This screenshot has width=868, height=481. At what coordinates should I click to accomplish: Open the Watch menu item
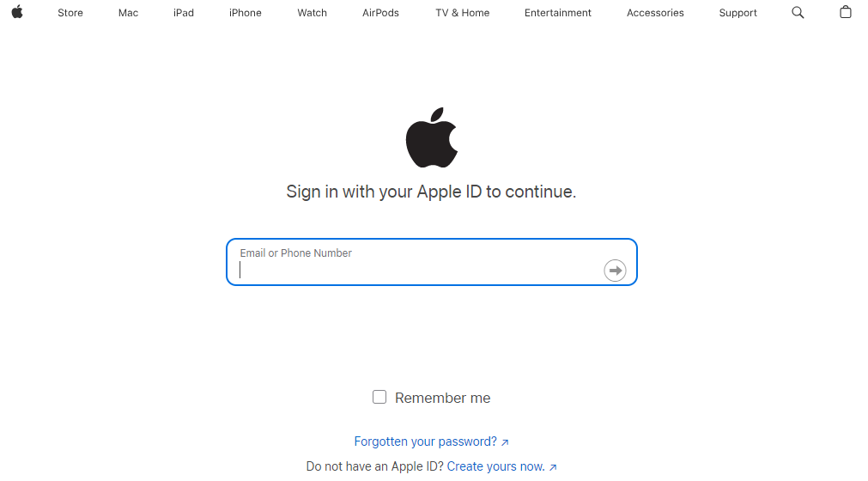click(313, 13)
